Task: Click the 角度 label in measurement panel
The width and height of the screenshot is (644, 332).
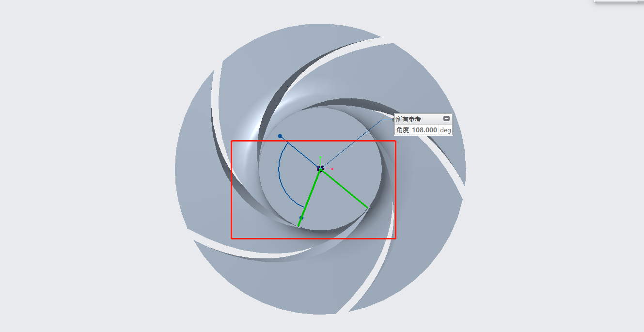Action: click(403, 130)
